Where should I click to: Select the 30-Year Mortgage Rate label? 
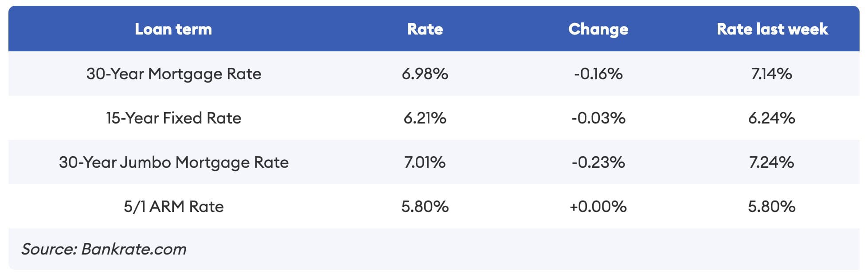(173, 73)
